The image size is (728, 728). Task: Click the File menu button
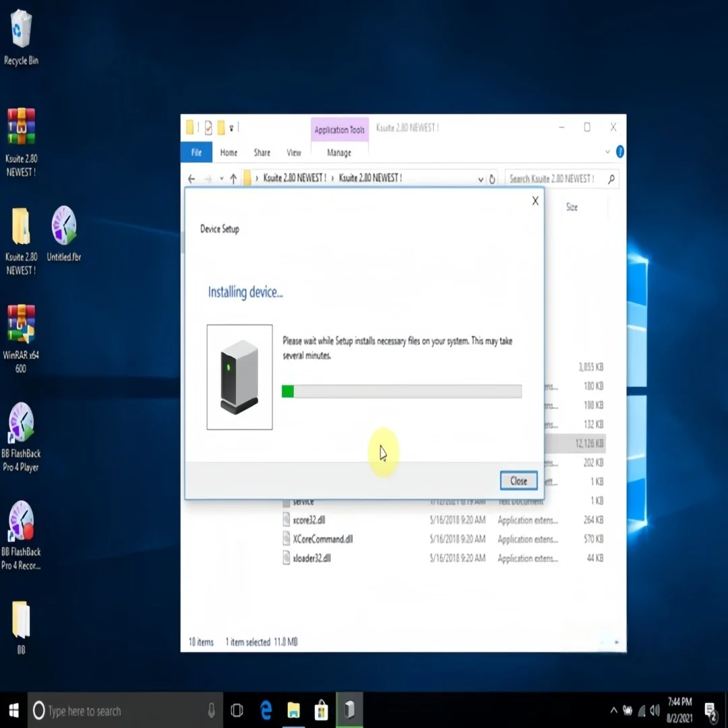[196, 152]
